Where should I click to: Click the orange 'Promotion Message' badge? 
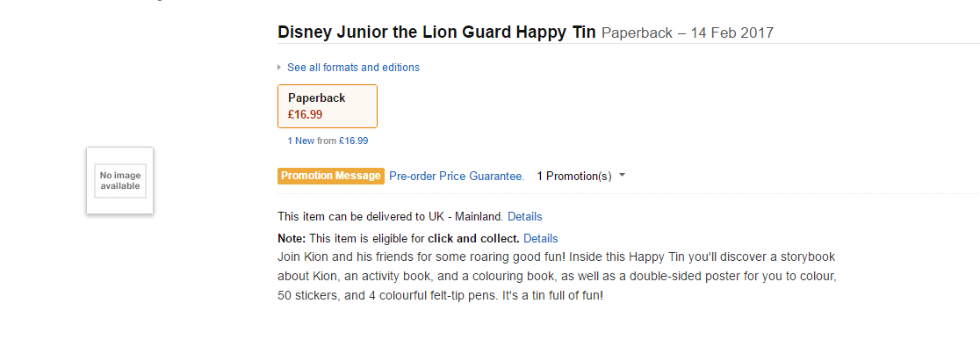(x=331, y=177)
